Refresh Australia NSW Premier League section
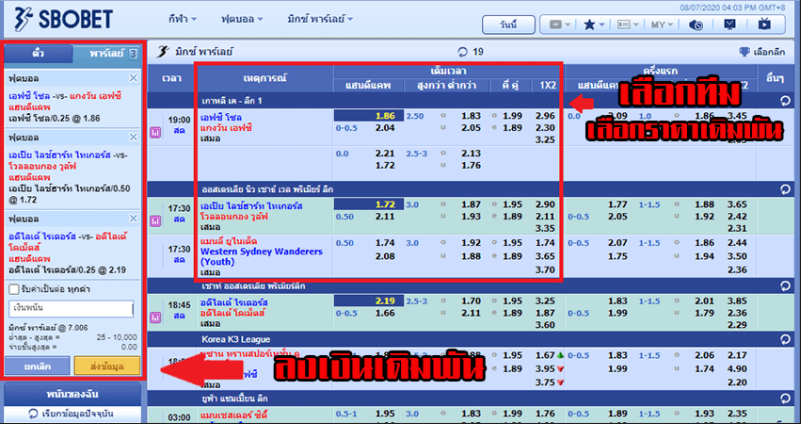 785,189
